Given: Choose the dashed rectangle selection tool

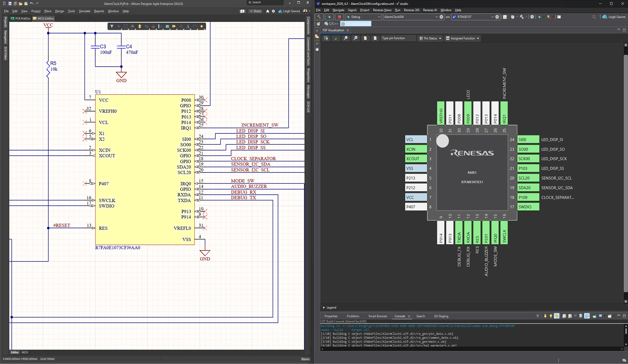Looking at the screenshot, I should pos(126,26).
